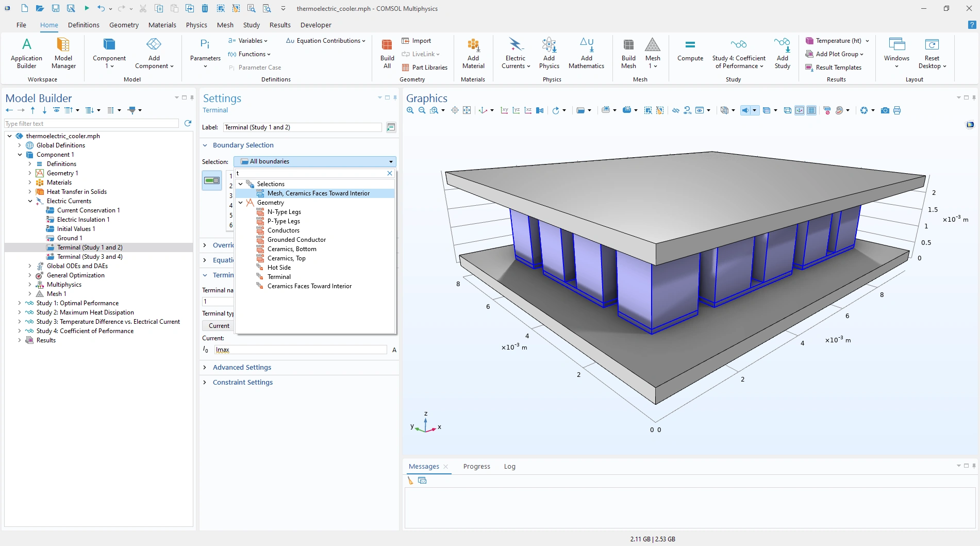Print the Graphics view
Screen dimensions: 980x546
pyautogui.click(x=897, y=110)
